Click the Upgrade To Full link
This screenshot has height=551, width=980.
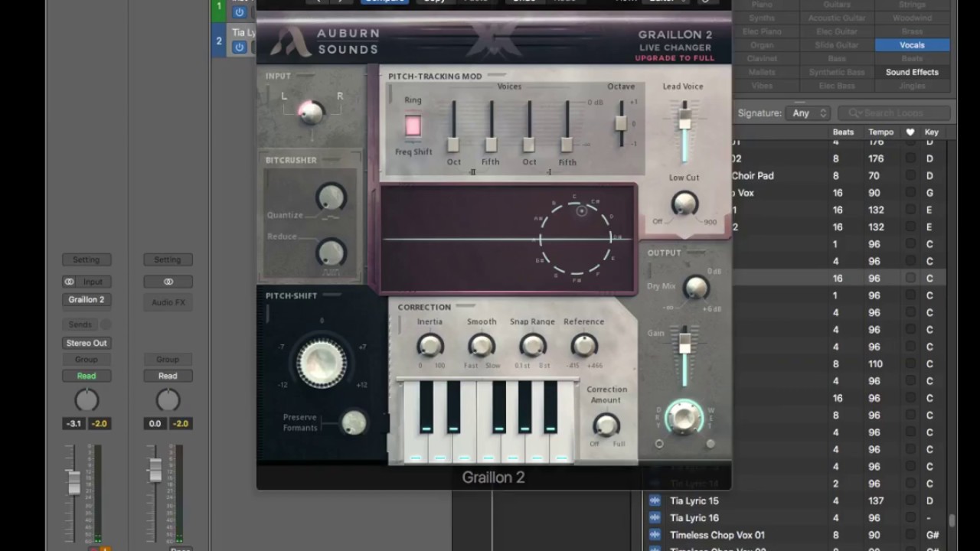click(x=675, y=58)
